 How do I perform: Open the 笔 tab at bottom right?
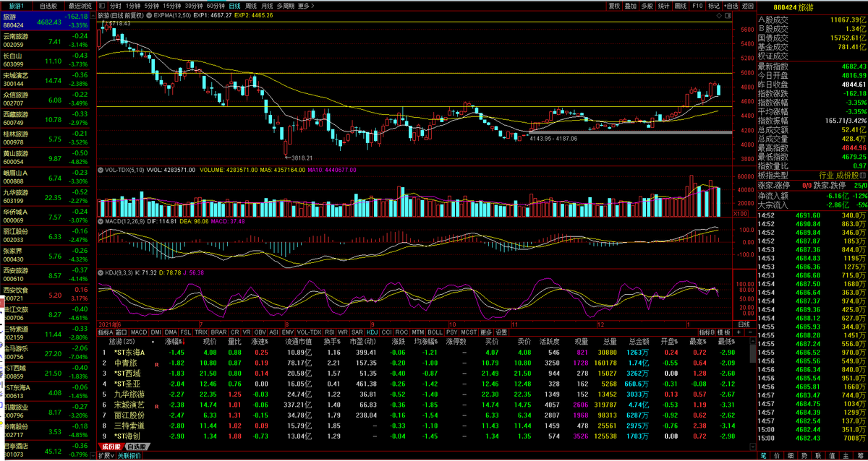point(763,456)
